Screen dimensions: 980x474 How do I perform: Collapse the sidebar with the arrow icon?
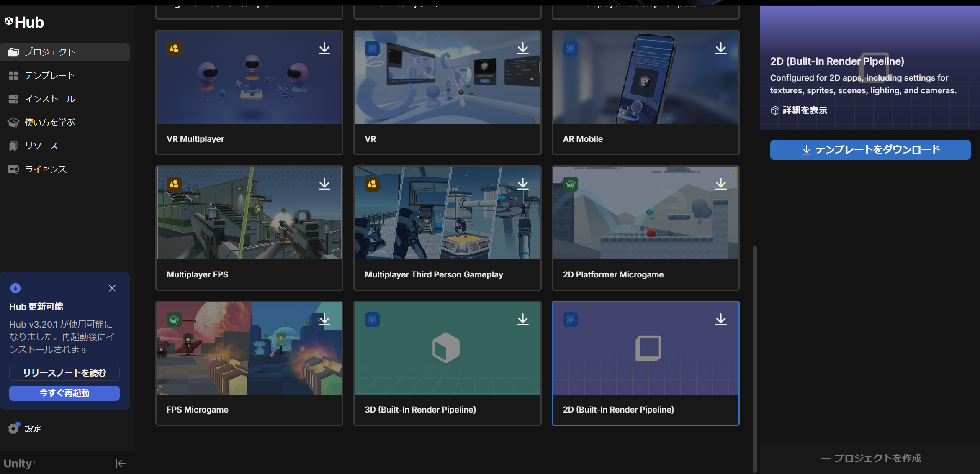pyautogui.click(x=121, y=464)
